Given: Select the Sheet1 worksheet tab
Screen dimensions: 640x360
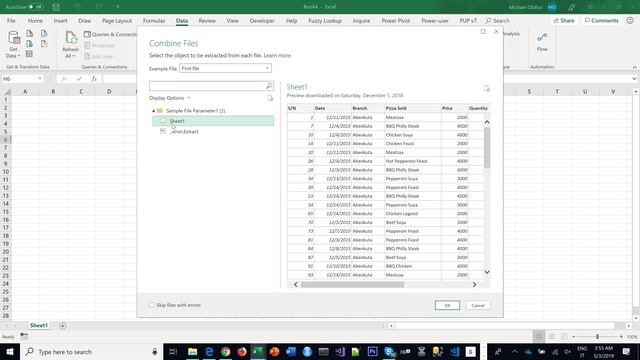Looking at the screenshot, I should click(x=39, y=325).
